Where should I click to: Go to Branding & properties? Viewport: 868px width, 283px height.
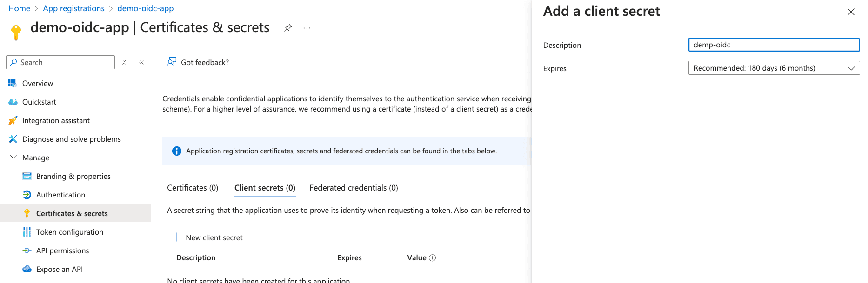click(73, 176)
